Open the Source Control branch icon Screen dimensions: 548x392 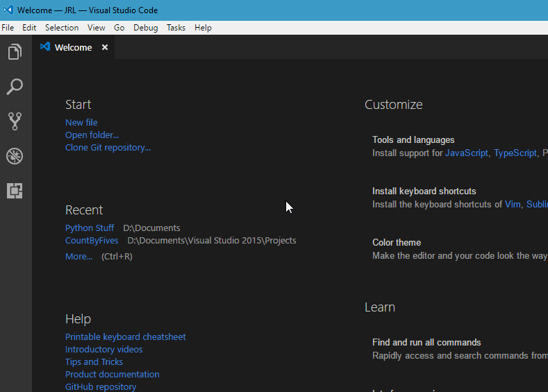(x=15, y=121)
